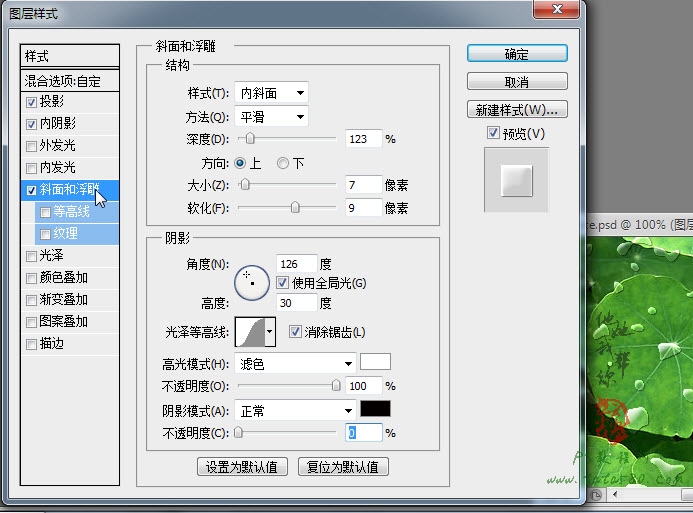Click the 角度 field showing 126
This screenshot has width=693, height=513.
click(x=297, y=264)
